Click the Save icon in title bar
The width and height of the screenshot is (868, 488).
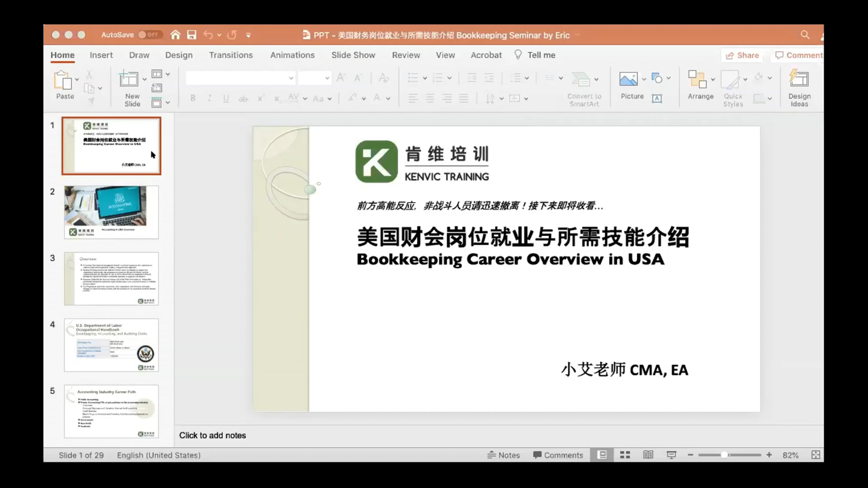(x=191, y=35)
